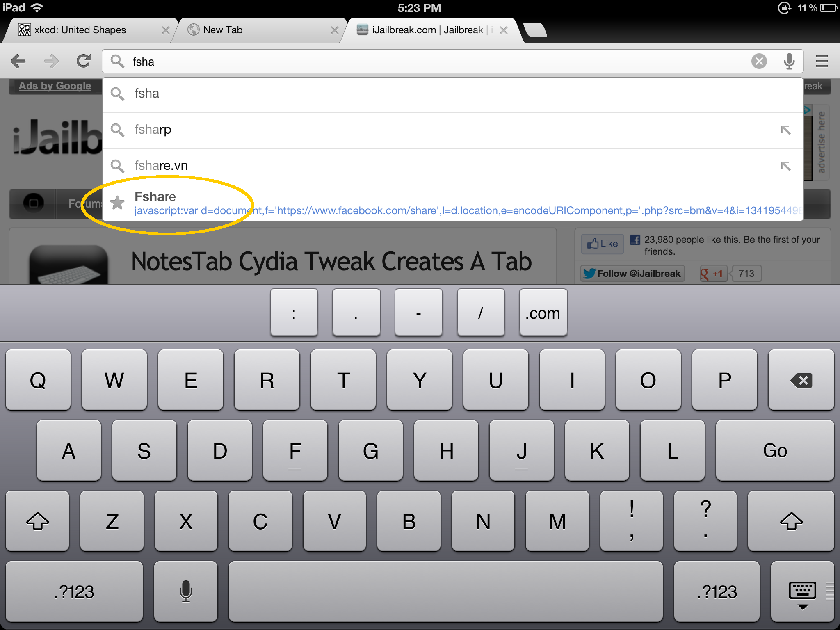The width and height of the screenshot is (840, 630).
Task: Select the Fshare bookmarklet suggestion
Action: 452,203
